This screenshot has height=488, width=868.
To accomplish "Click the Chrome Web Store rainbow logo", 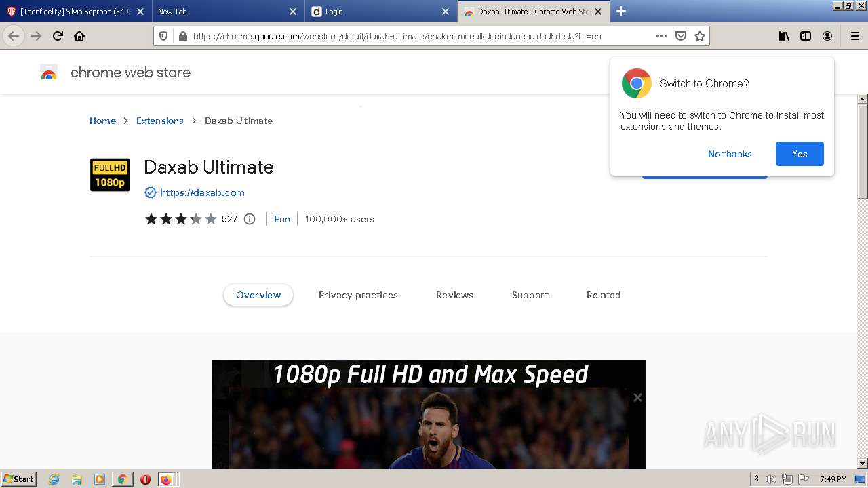I will pyautogui.click(x=49, y=73).
